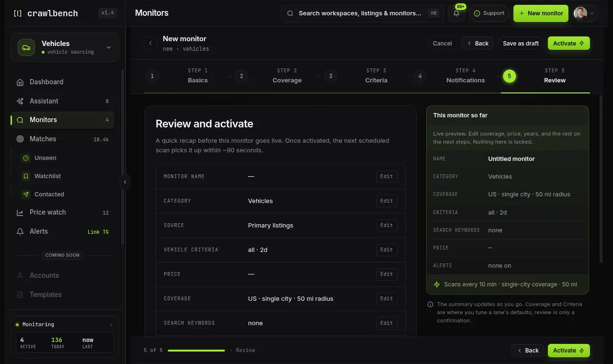Edit the Price row
The image size is (613, 364).
(x=386, y=274)
